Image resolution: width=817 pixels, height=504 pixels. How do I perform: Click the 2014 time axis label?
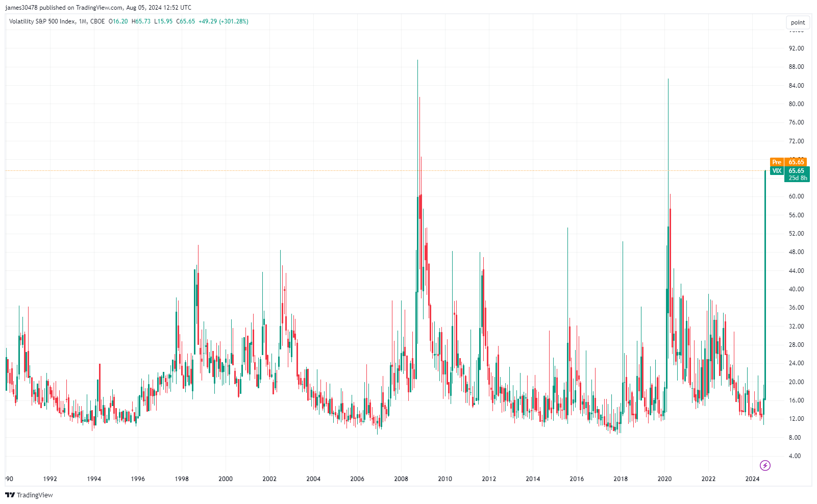tap(533, 479)
